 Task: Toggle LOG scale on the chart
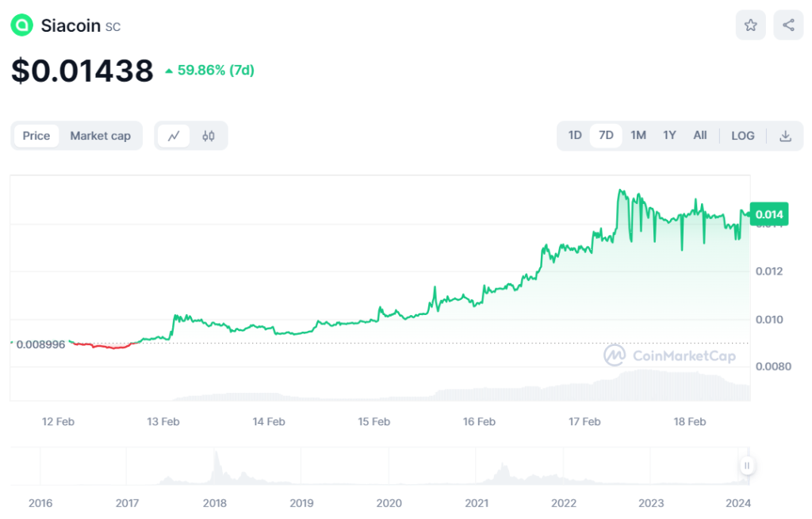tap(742, 136)
